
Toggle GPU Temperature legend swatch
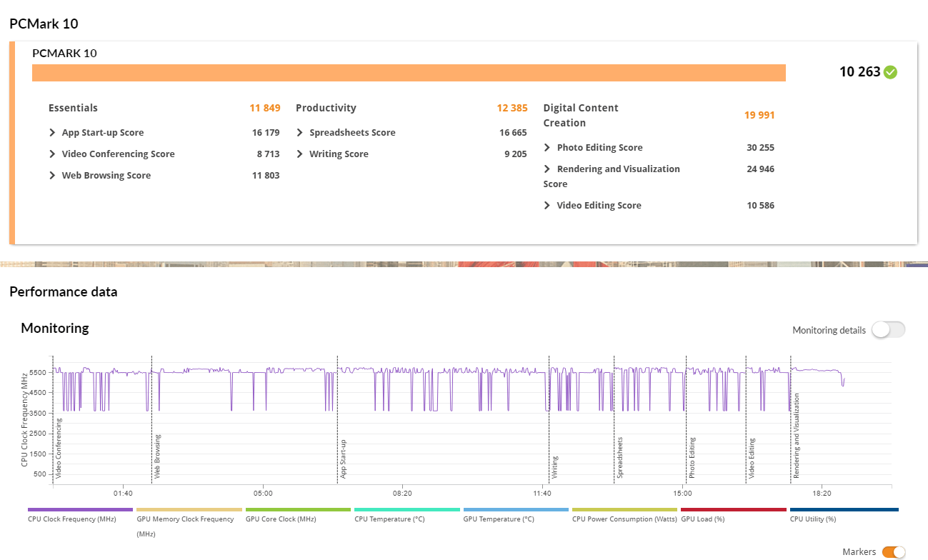pyautogui.click(x=516, y=510)
